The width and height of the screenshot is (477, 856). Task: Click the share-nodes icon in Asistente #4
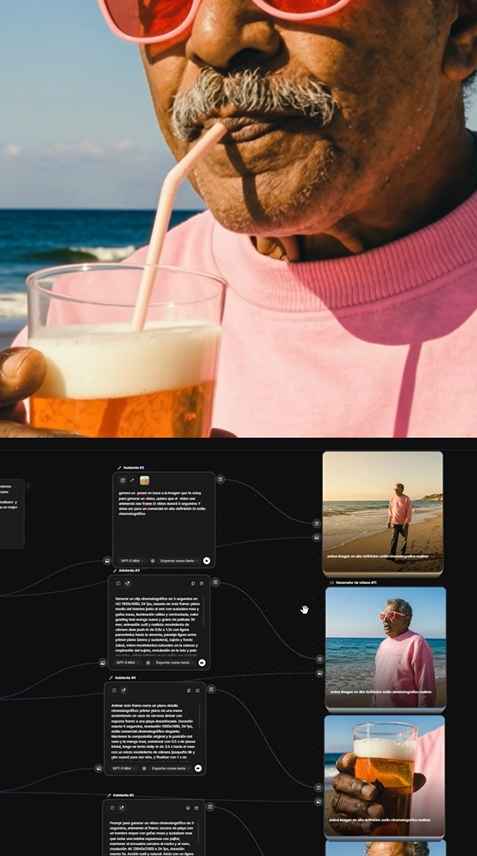pos(123,690)
